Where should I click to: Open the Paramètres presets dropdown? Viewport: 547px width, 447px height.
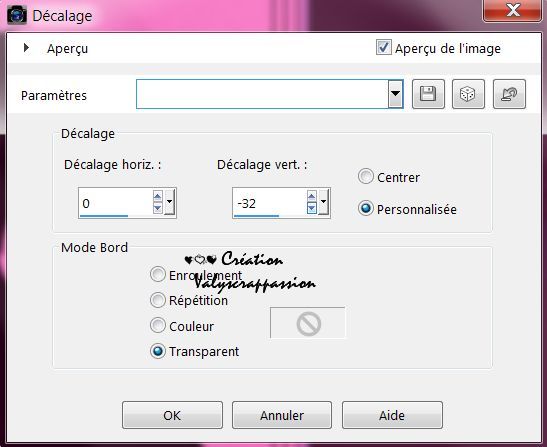[x=395, y=94]
